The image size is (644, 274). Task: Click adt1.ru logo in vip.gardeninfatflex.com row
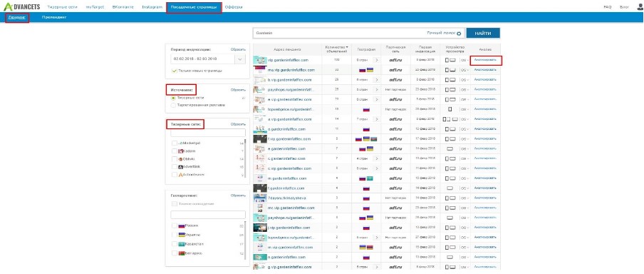click(x=395, y=60)
